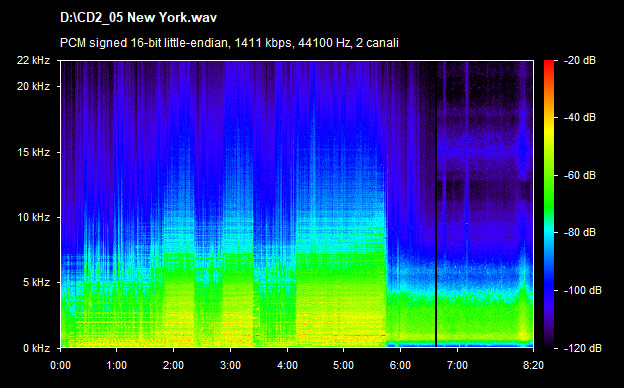Click the black vertical gap in the spectrogram
The image size is (624, 388).
pos(436,204)
